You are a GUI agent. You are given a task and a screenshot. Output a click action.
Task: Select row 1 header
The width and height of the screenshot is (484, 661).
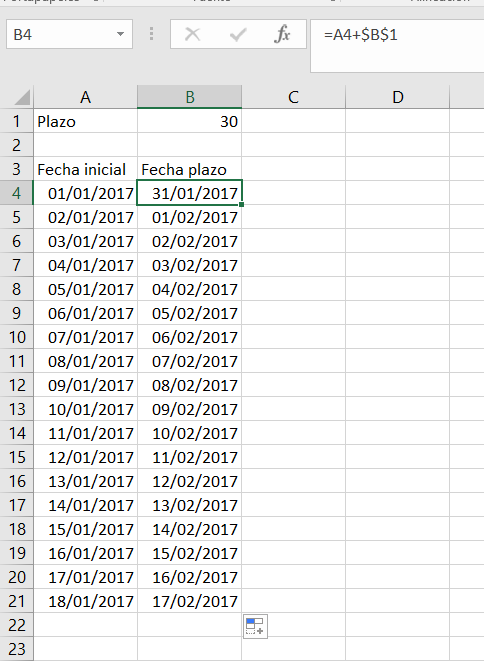(16, 121)
